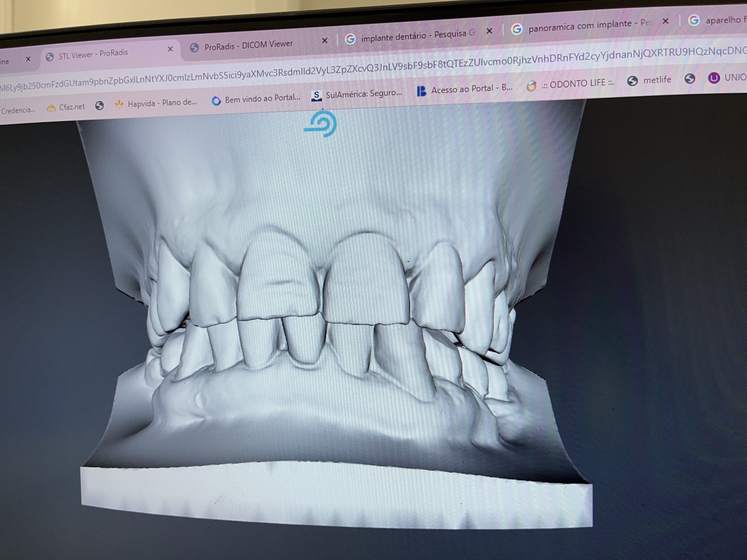Open the Cfaz.net bookmark icon
This screenshot has height=560, width=747.
pyautogui.click(x=52, y=108)
